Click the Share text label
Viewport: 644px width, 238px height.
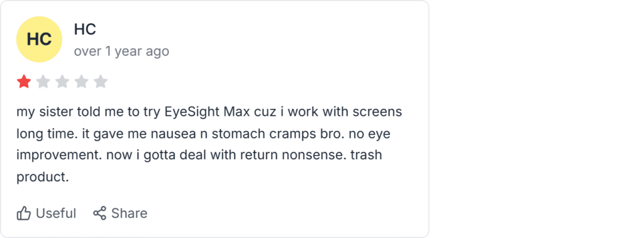tap(130, 213)
